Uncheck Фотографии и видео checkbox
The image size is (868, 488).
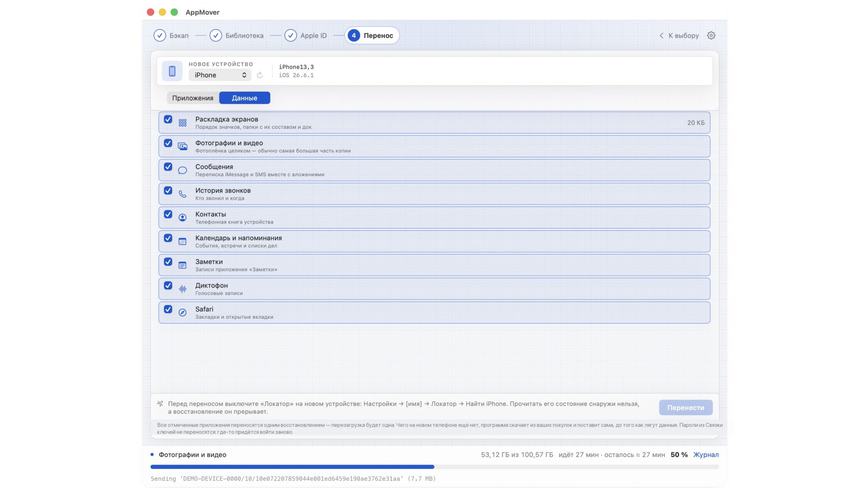click(168, 143)
